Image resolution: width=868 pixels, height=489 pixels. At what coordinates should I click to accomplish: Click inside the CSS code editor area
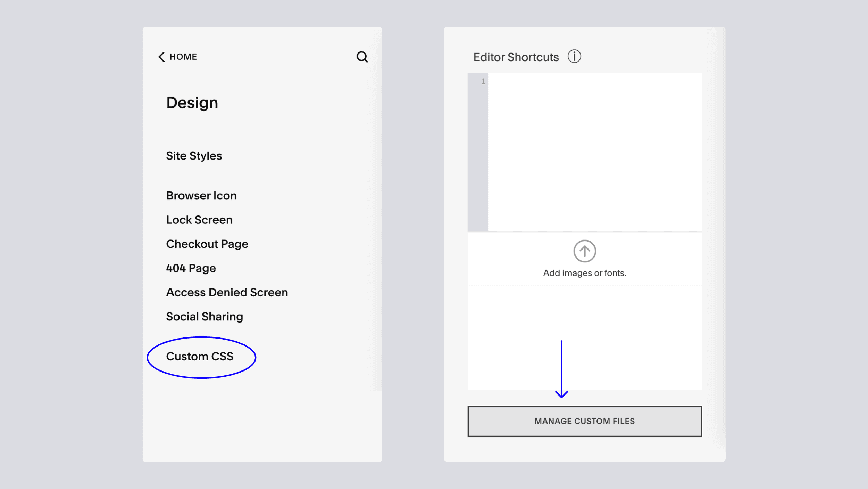pos(594,152)
